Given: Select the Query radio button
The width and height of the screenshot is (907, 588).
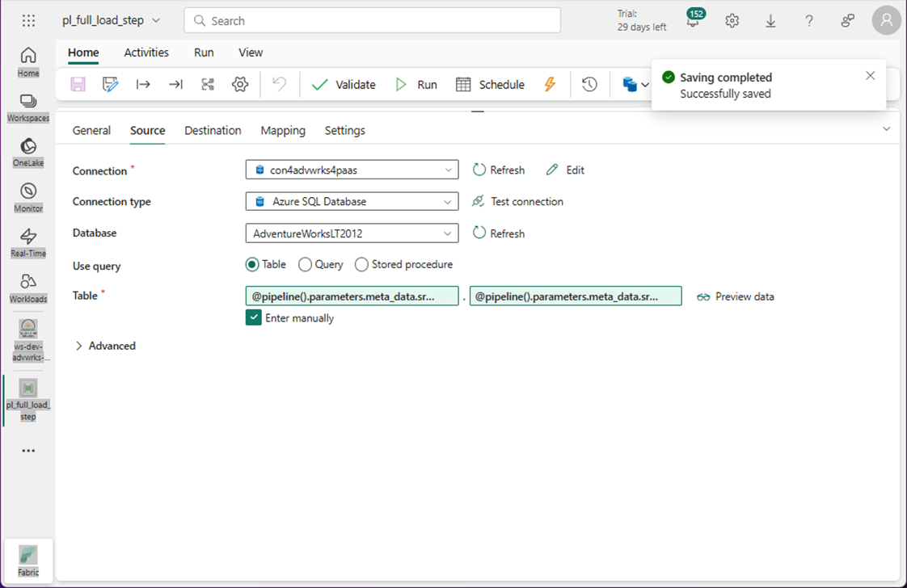Looking at the screenshot, I should tap(305, 265).
